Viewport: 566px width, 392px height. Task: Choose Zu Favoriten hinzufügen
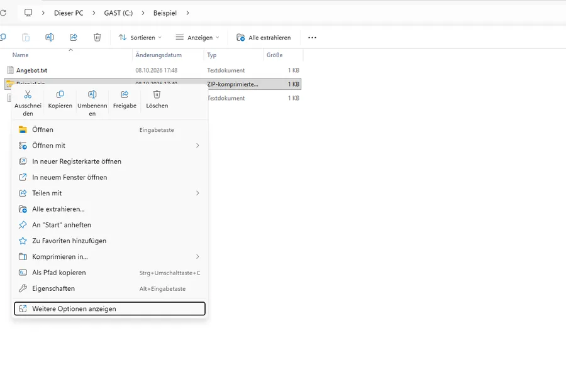[x=109, y=241]
